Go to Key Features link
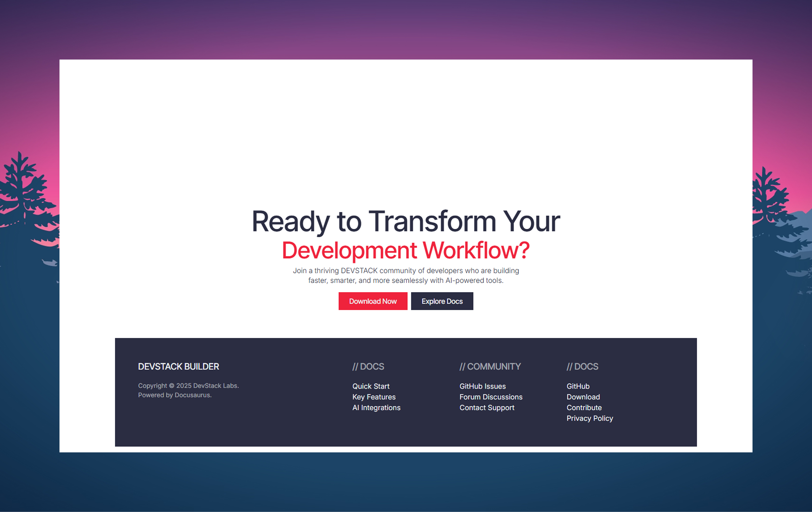Image resolution: width=812 pixels, height=512 pixels. 374,397
